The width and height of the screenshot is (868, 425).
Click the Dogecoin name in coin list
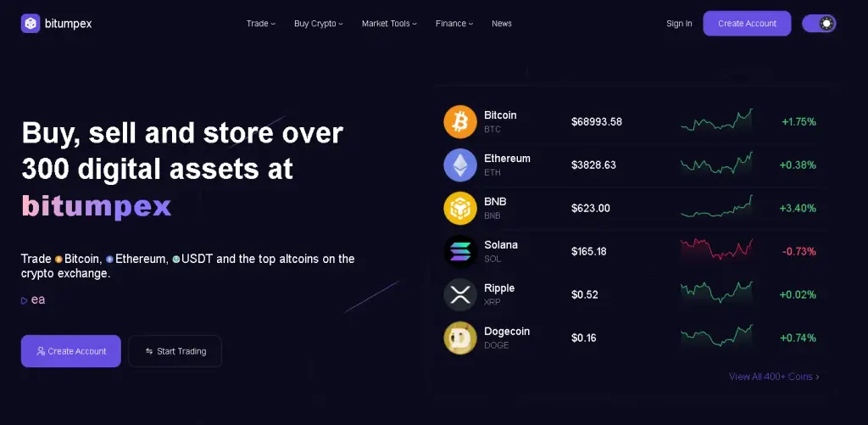[507, 332]
